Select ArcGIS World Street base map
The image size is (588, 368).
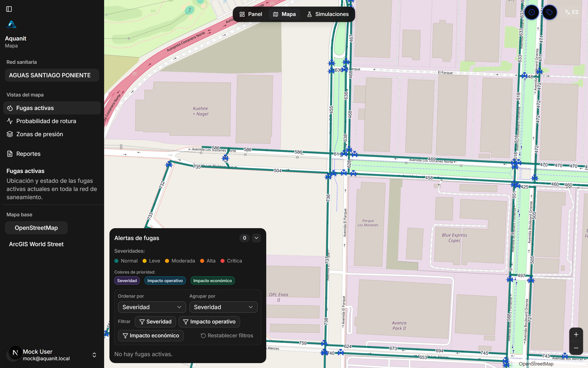[x=36, y=244]
